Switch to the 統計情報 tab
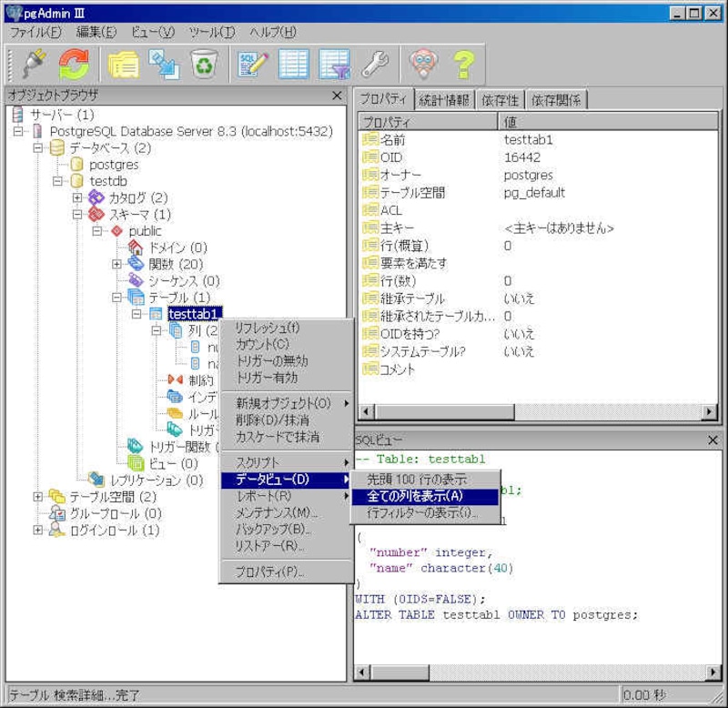The width and height of the screenshot is (728, 708). [444, 100]
